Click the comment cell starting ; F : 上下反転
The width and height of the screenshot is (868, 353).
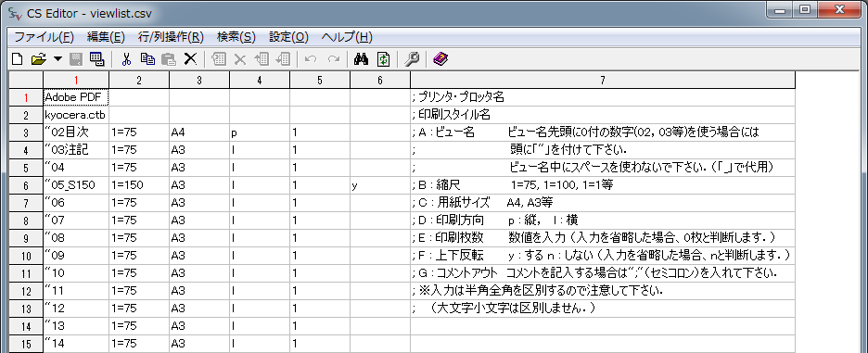[x=603, y=256]
